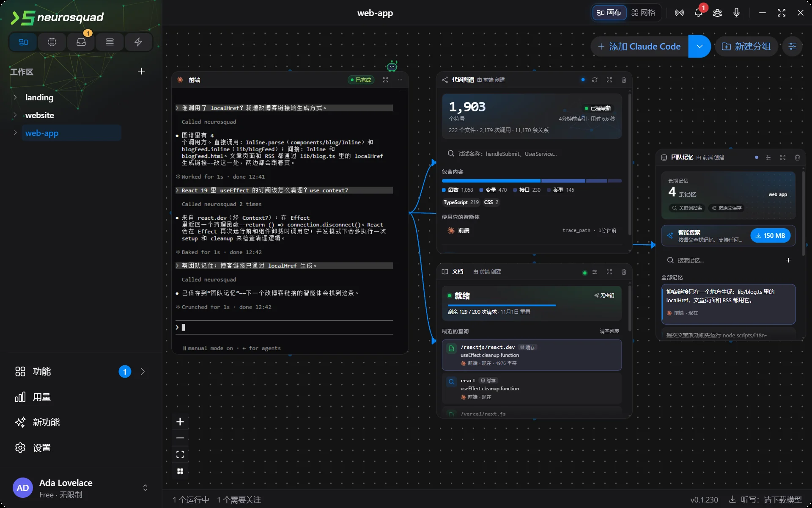Add a new workspace with plus icon
This screenshot has height=508, width=812.
point(141,71)
